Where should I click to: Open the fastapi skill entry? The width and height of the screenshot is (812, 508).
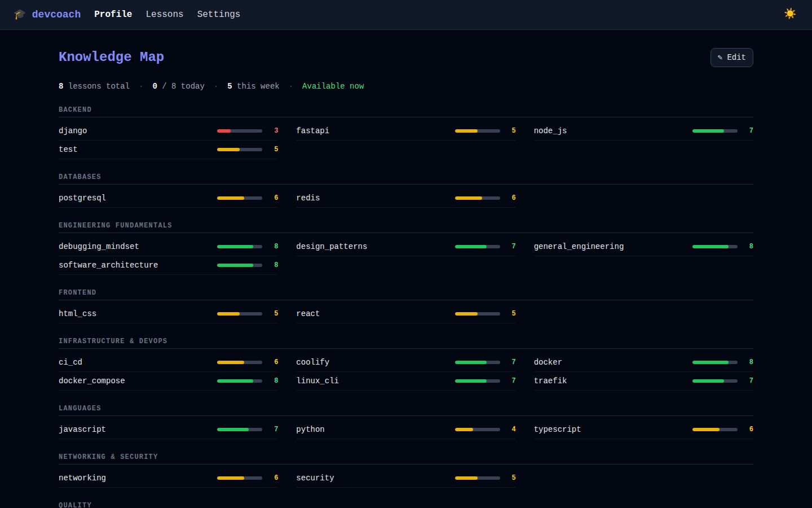point(312,130)
